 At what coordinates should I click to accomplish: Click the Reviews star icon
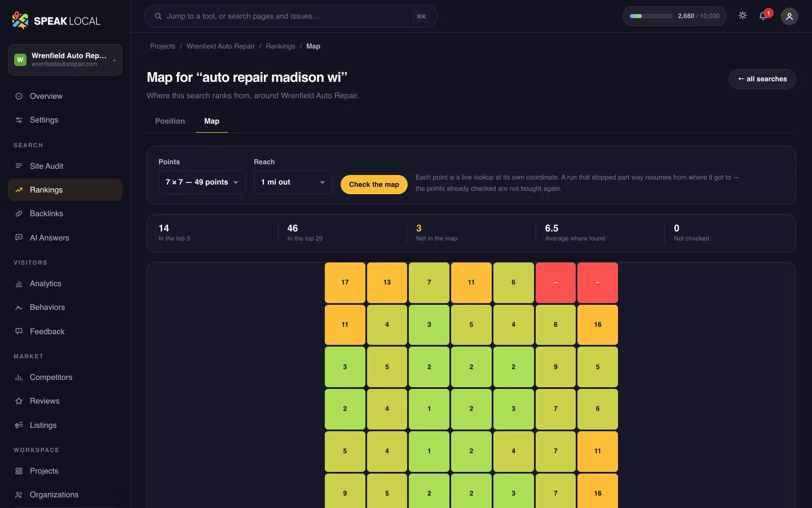(x=19, y=401)
